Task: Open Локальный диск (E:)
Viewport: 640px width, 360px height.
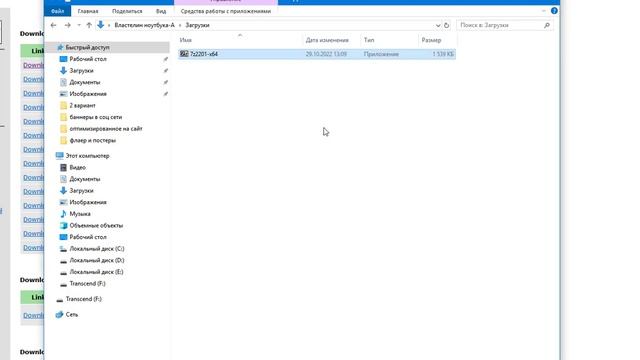Action: pyautogui.click(x=96, y=272)
